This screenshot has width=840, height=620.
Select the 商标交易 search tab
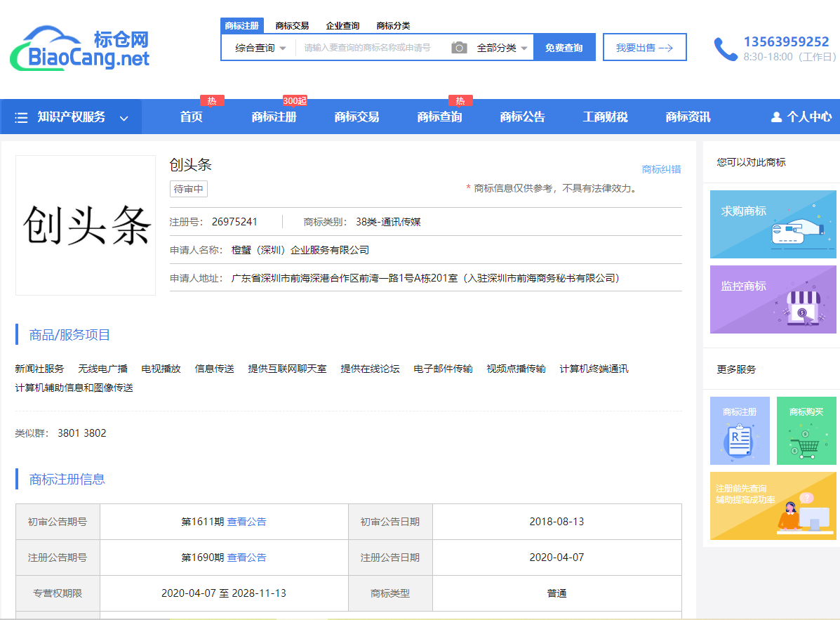[292, 26]
